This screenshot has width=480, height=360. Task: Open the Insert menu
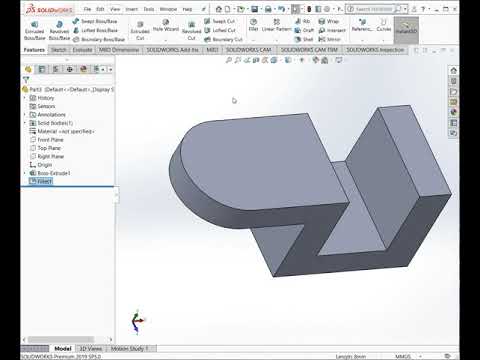pos(131,9)
